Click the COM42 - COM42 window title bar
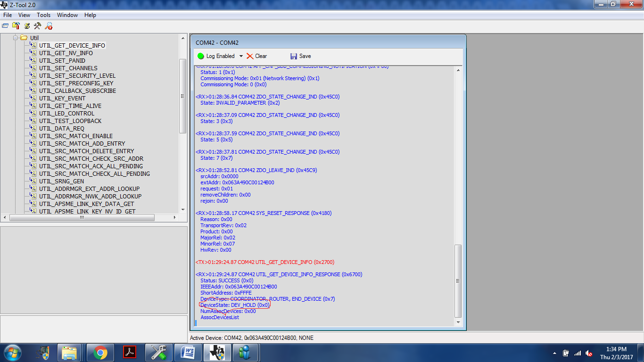 328,42
